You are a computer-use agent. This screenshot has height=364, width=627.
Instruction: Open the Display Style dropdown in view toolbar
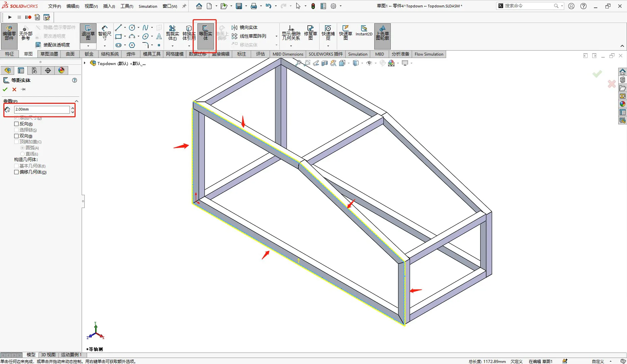point(362,63)
